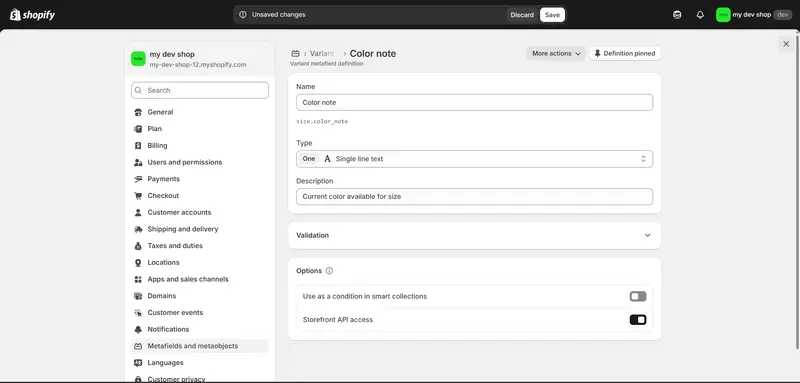Click the Definition pinned button

(x=625, y=54)
